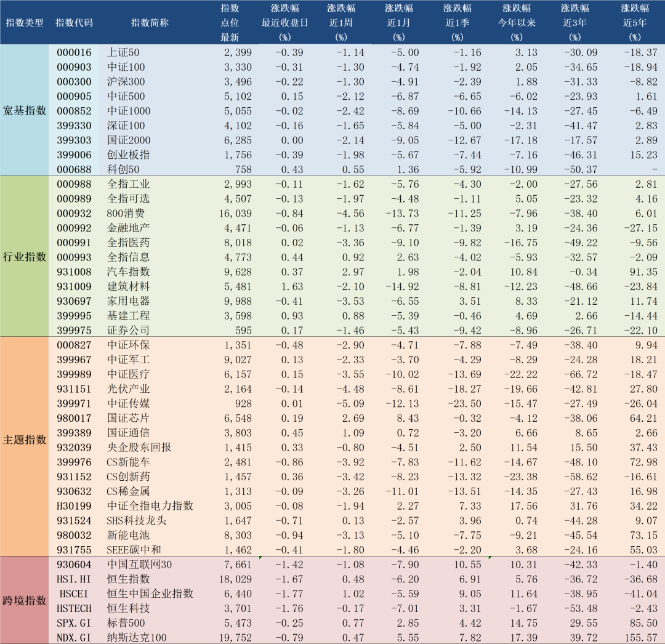The width and height of the screenshot is (665, 644).
Task: Click the 指数代码 column header
Action: [74, 23]
